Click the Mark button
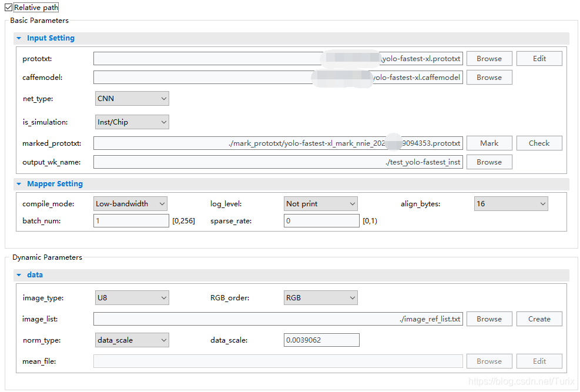Viewport: 580px width, 392px height. (489, 143)
